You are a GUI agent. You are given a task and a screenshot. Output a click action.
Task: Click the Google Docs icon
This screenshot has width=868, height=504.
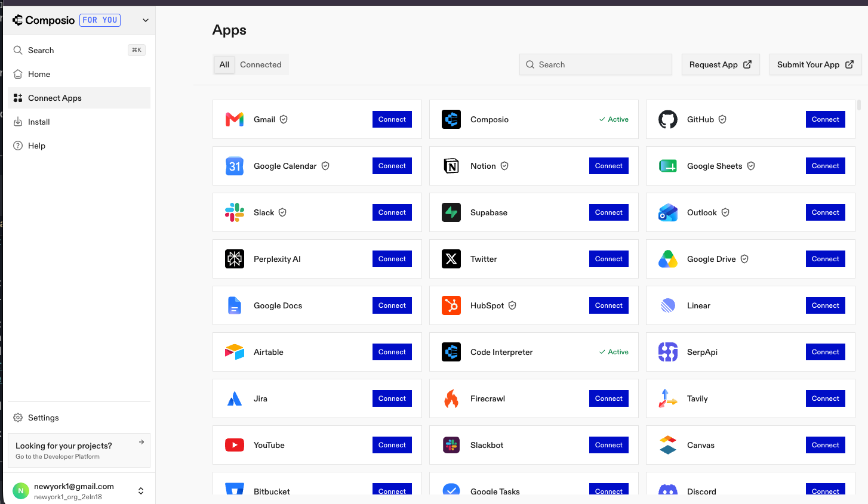[235, 305]
